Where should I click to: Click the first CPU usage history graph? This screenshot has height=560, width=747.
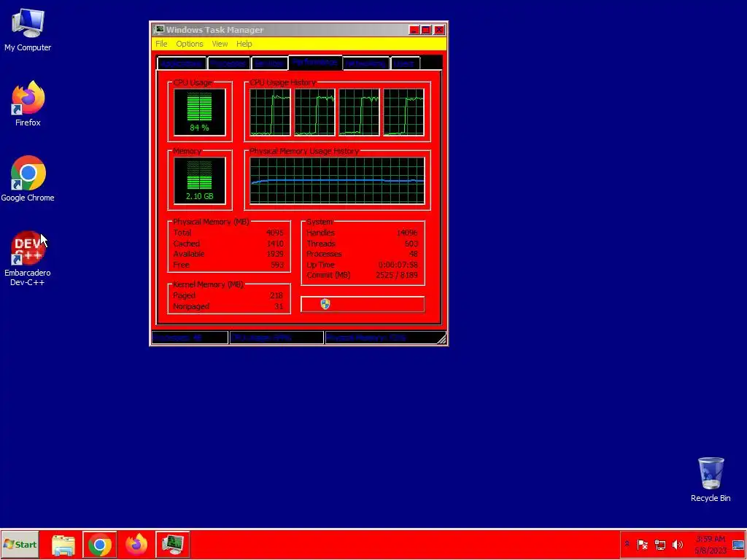point(270,112)
